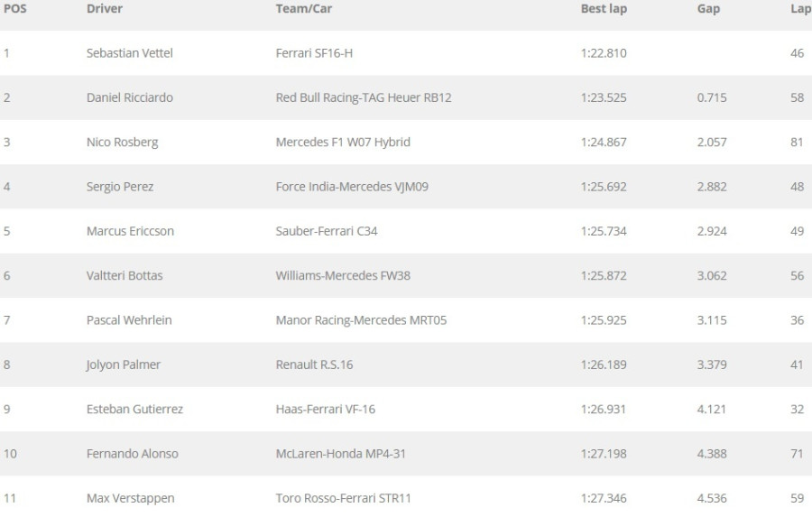Select Max Verstappen in the results
This screenshot has height=517, width=812.
[130, 498]
